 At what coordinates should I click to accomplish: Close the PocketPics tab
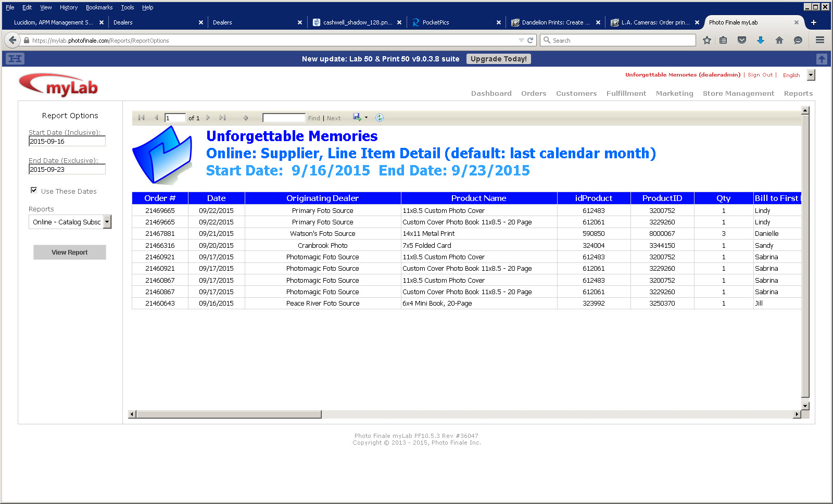[499, 22]
